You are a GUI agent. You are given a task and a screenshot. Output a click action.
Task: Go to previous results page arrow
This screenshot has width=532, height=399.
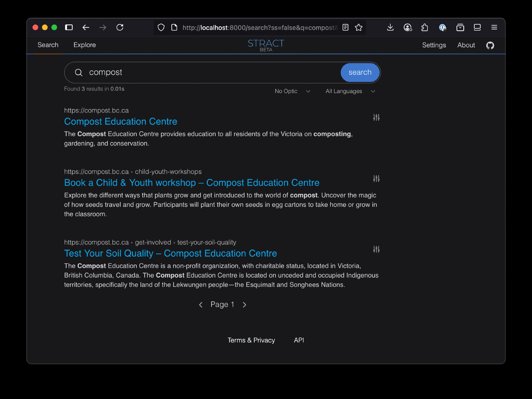(201, 305)
